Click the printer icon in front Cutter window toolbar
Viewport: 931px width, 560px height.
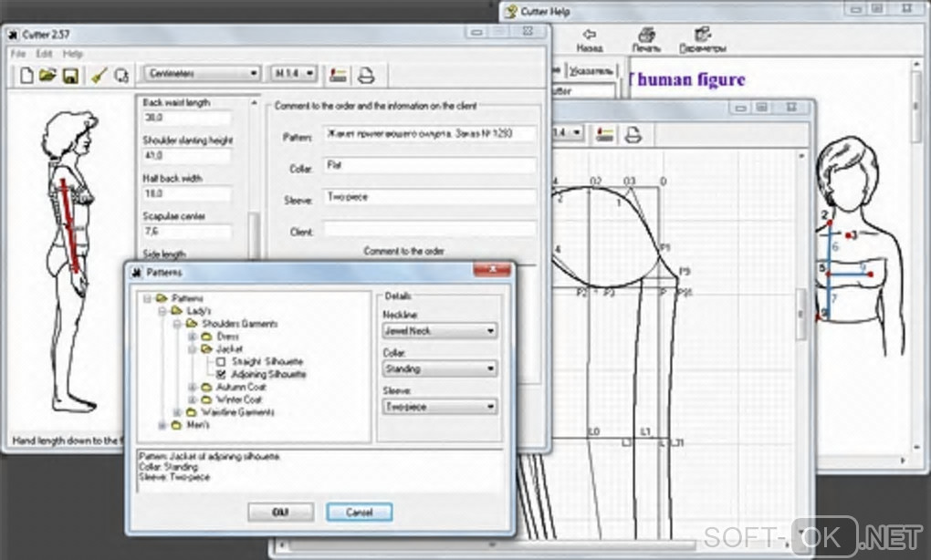pos(366,76)
